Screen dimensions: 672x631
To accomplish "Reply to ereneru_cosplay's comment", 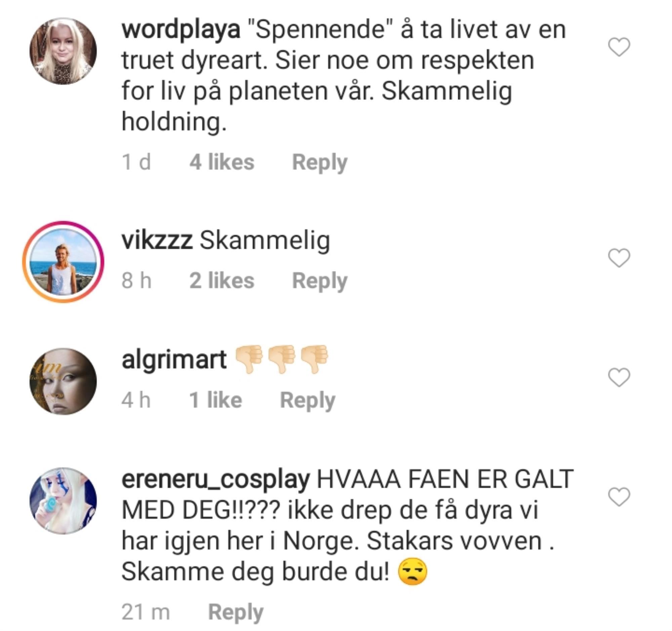I will pos(236,612).
